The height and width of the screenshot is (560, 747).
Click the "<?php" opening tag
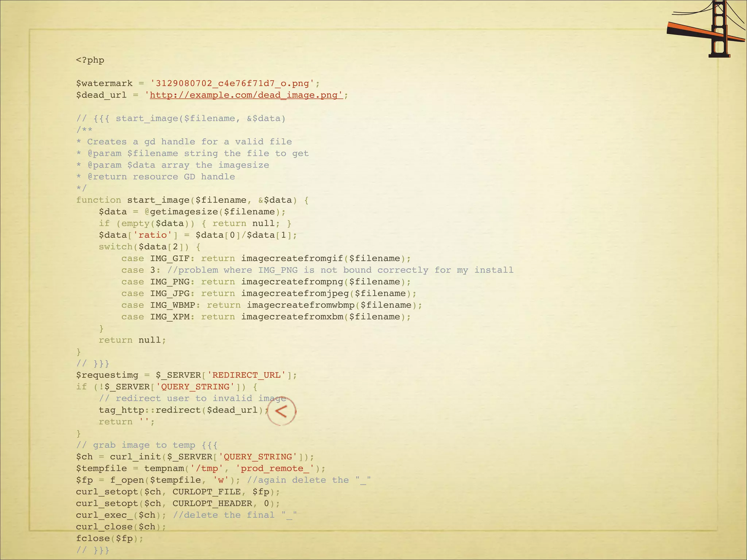(90, 60)
